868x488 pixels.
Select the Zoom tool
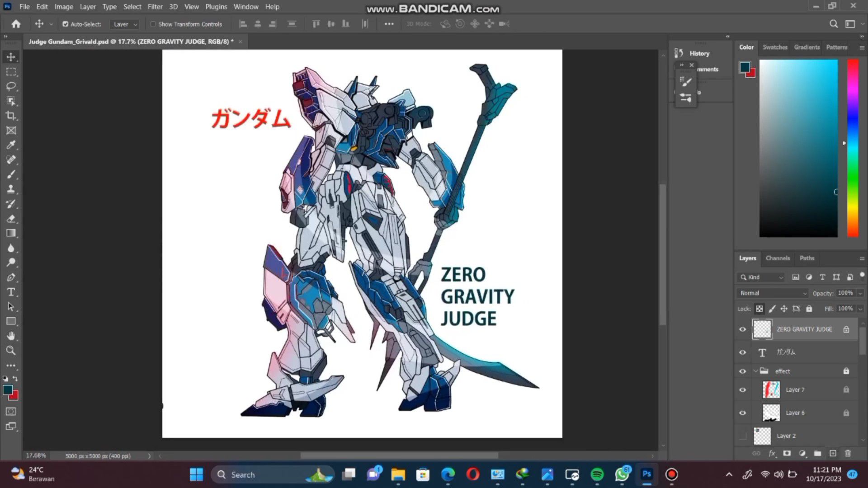tap(11, 351)
